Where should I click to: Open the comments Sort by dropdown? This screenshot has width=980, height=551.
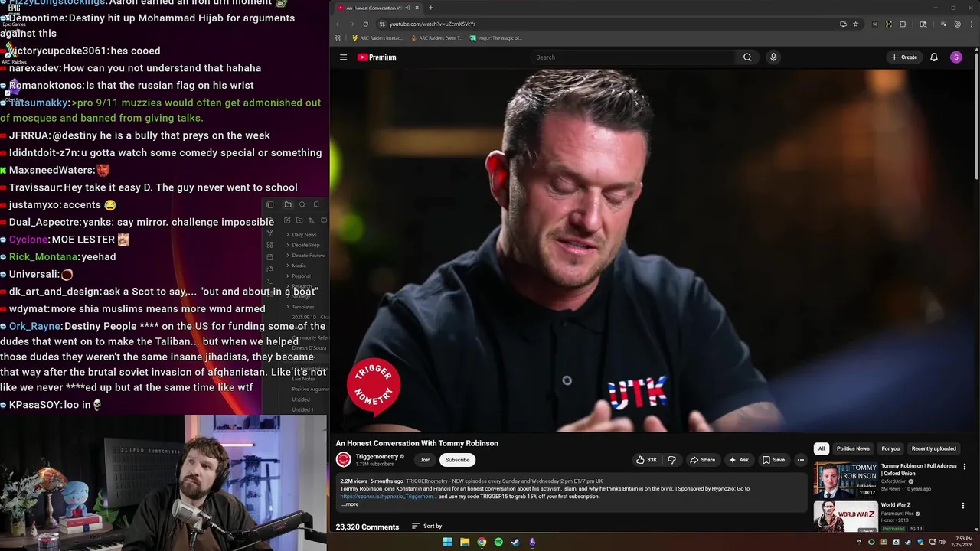coord(426,526)
